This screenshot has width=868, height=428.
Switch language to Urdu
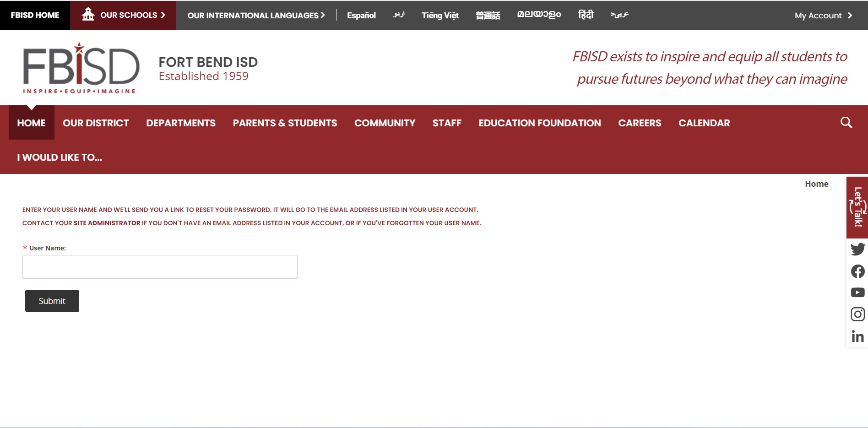tap(399, 15)
